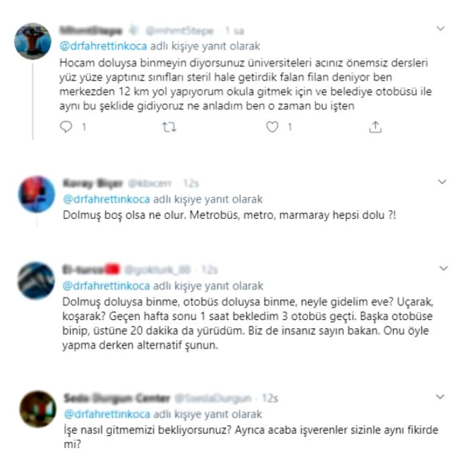Viewport: 476px width, 460px height.
Task: Open options chevron on first tweet
Action: pyautogui.click(x=440, y=29)
